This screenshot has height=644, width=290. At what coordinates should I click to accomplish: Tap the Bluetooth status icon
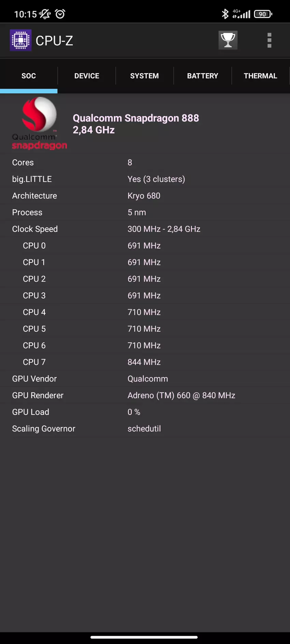pos(225,14)
